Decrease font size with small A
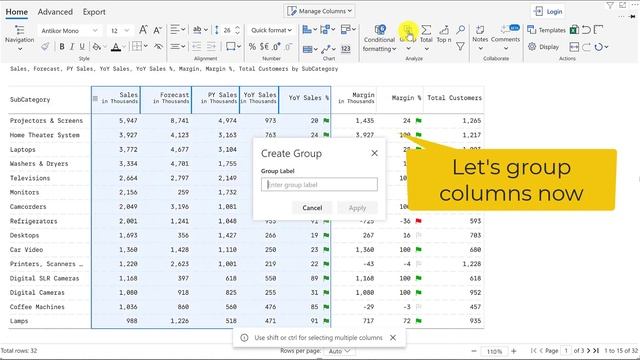640x360 pixels. pyautogui.click(x=158, y=30)
